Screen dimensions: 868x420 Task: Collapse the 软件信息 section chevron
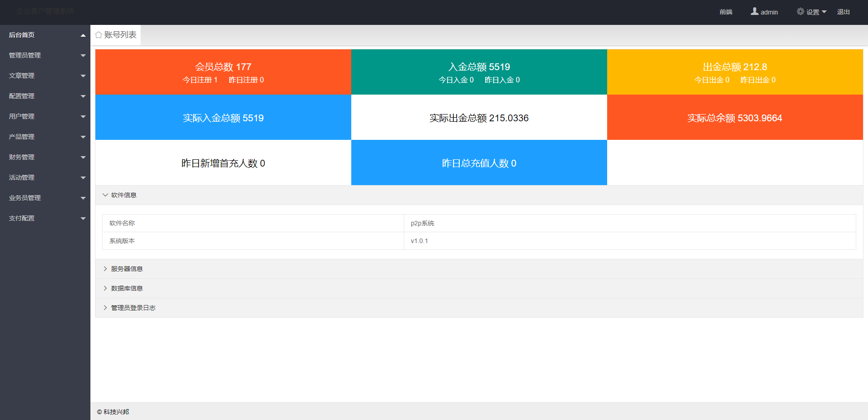pyautogui.click(x=105, y=195)
